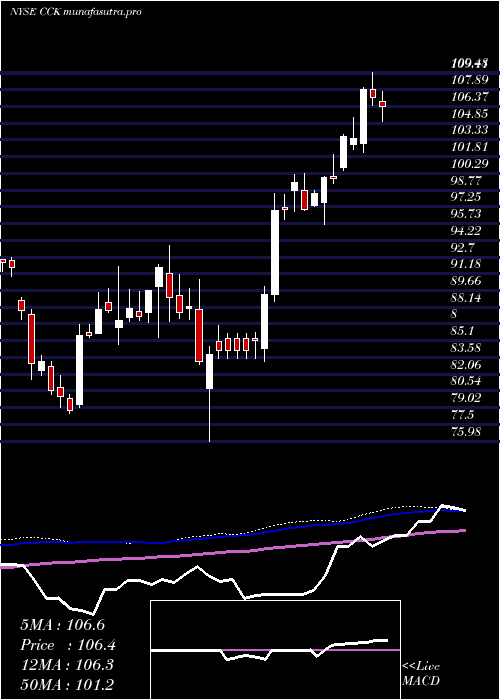Click the Live MACD label
500x700 pixels.
click(x=421, y=674)
